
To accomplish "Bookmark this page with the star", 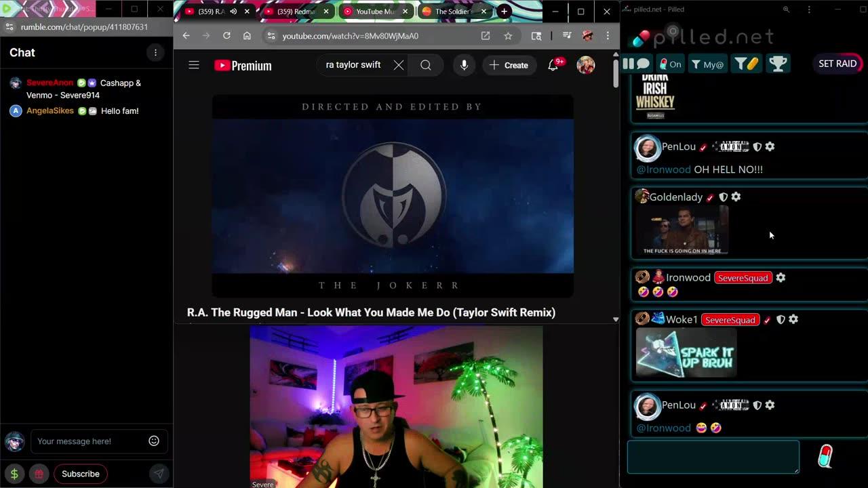I will 508,36.
